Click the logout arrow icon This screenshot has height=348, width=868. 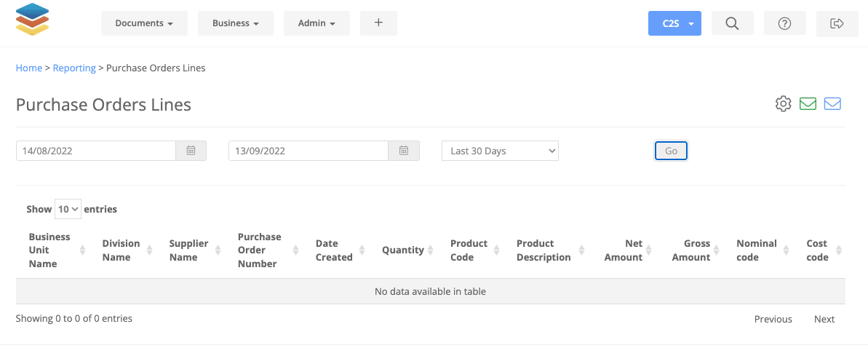pos(837,23)
